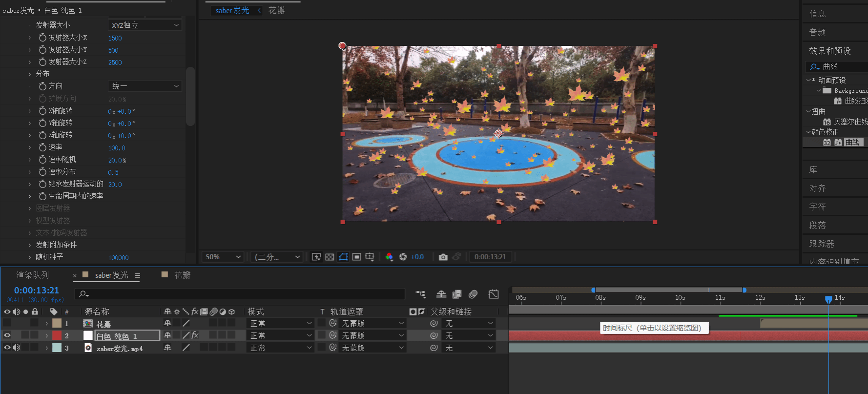The height and width of the screenshot is (394, 868).
Task: Click stopwatch for 发射器大小X property
Action: [x=42, y=38]
